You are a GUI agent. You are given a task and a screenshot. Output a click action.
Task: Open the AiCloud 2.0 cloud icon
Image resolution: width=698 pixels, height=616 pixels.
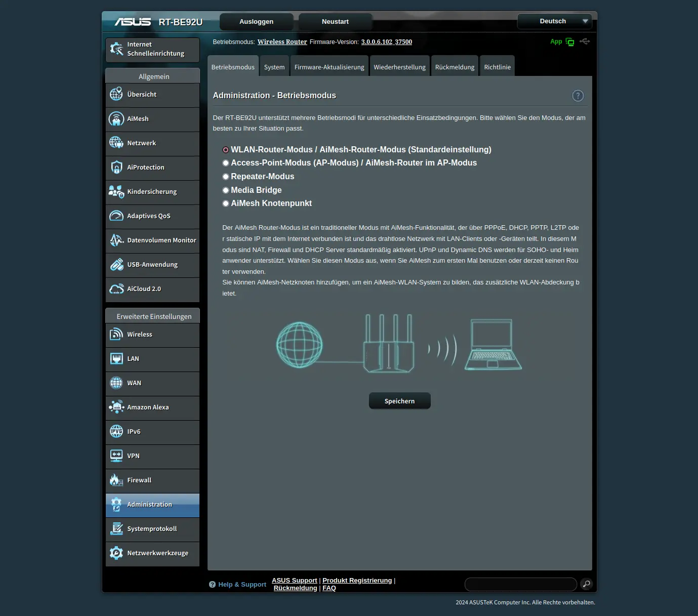tap(116, 289)
